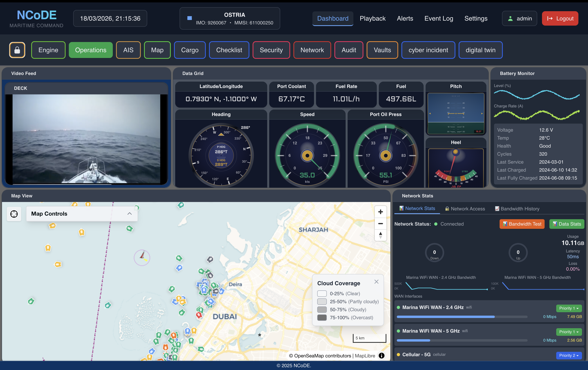Open the Playback page
The image size is (588, 370).
pyautogui.click(x=372, y=18)
